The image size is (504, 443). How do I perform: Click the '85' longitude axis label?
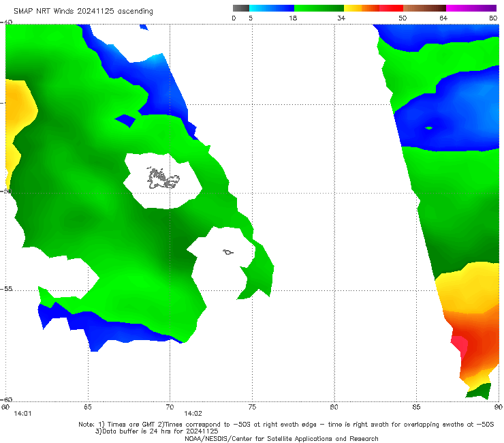point(416,407)
